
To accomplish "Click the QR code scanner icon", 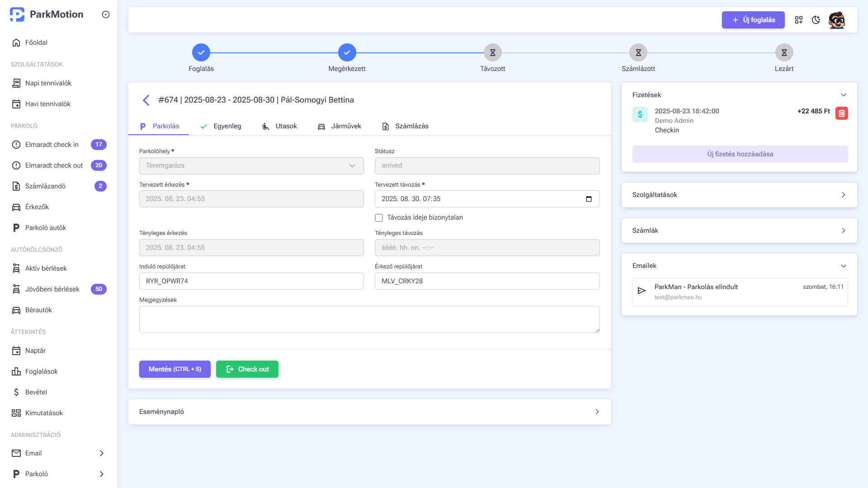I will 799,20.
